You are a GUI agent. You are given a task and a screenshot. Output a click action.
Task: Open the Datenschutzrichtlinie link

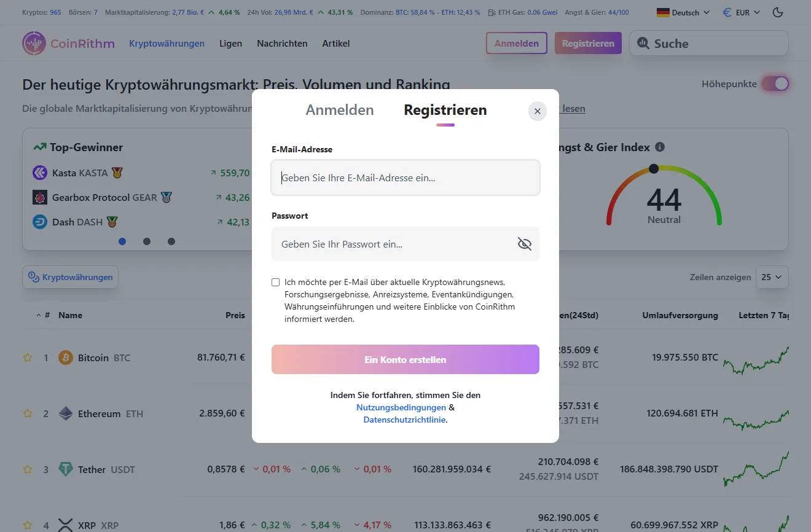coord(404,420)
